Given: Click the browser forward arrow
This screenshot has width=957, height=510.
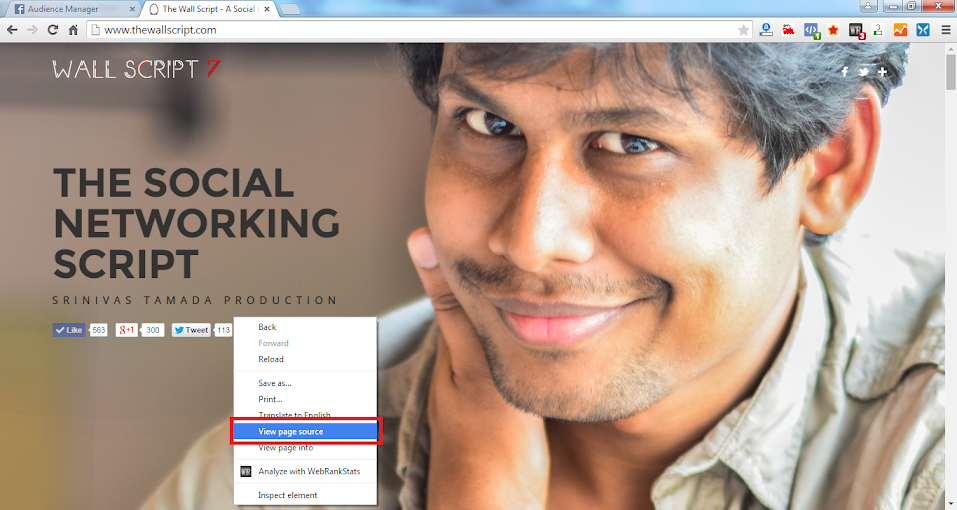Looking at the screenshot, I should pos(32,30).
